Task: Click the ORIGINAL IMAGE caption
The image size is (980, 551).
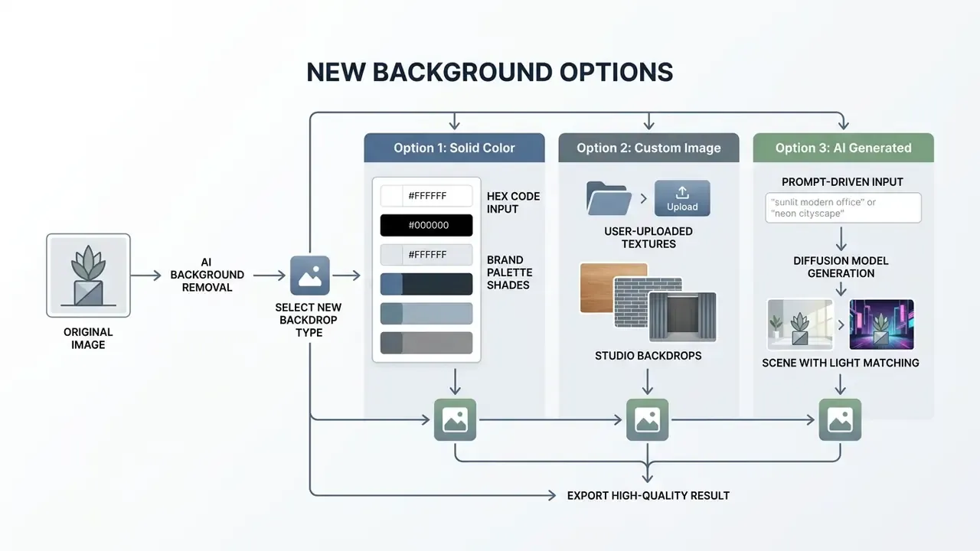Action: coord(88,338)
